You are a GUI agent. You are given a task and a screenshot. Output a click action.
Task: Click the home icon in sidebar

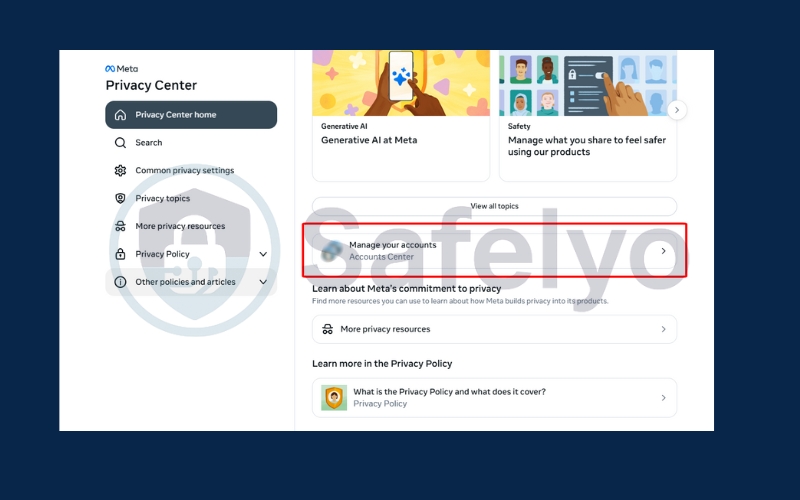coord(121,115)
